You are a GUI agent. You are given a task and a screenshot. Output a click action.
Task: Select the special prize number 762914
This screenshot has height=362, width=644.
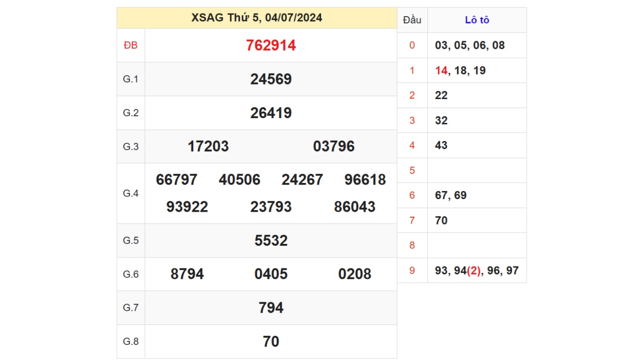point(271,45)
